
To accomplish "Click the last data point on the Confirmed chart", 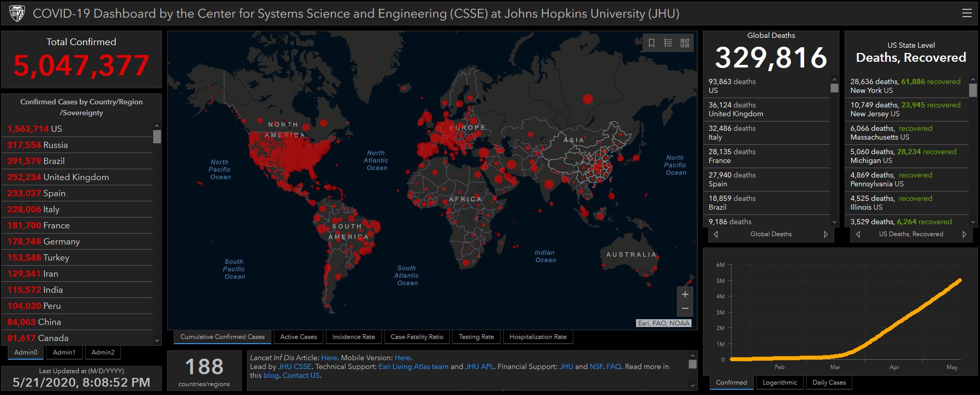I will pyautogui.click(x=960, y=280).
